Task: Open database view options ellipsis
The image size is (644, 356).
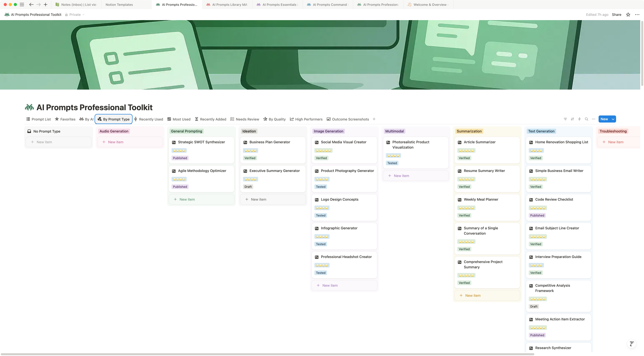Action: tap(594, 119)
